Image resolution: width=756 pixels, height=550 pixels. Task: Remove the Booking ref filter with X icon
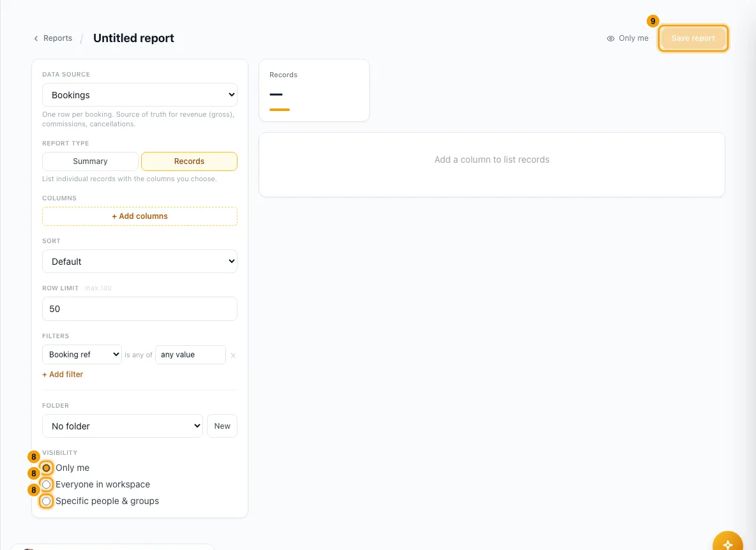(233, 355)
